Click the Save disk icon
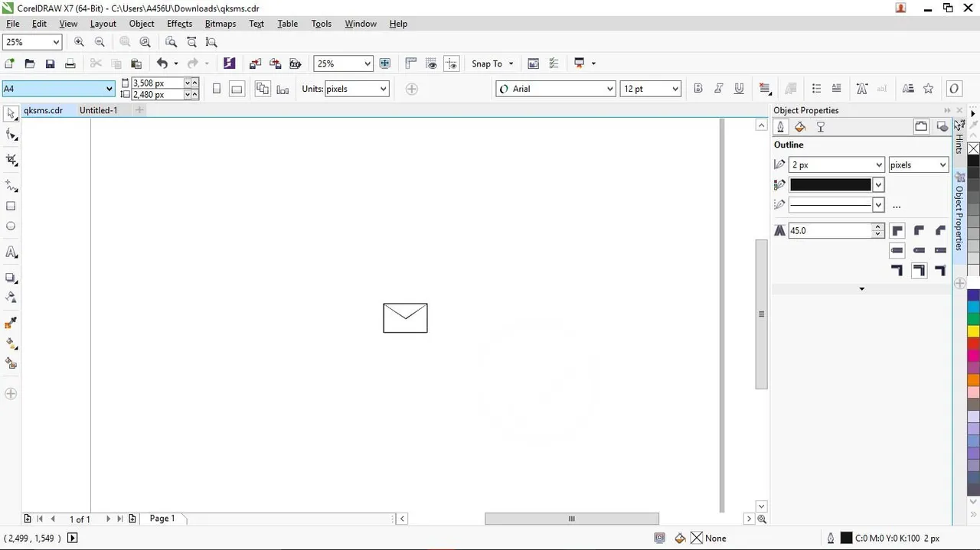 [x=50, y=63]
